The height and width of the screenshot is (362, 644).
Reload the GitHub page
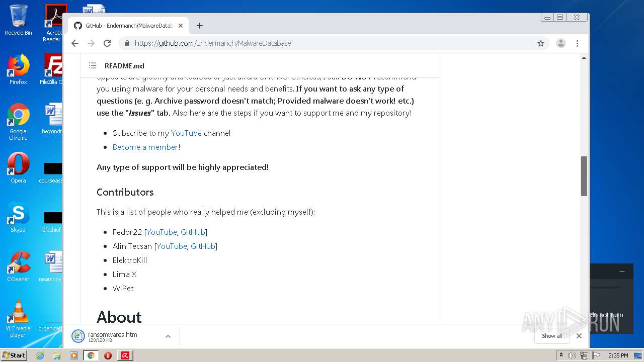107,43
